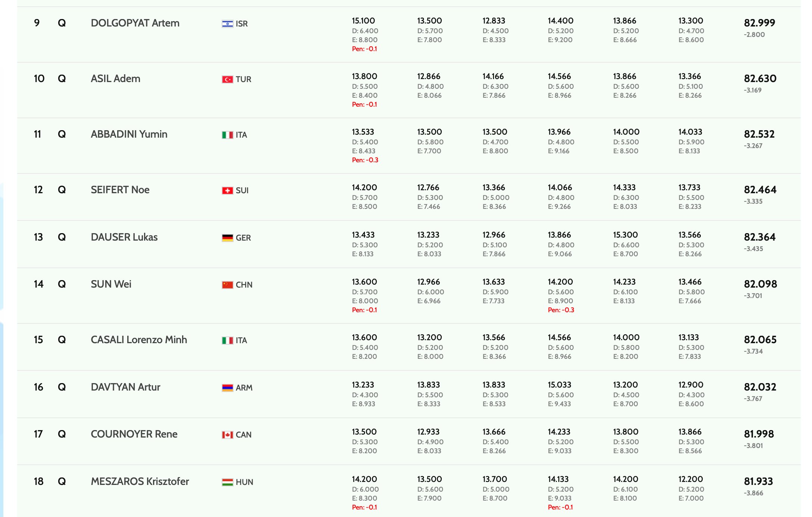
Task: Select MESZAROS Krisztofer athlete name
Action: [x=140, y=482]
